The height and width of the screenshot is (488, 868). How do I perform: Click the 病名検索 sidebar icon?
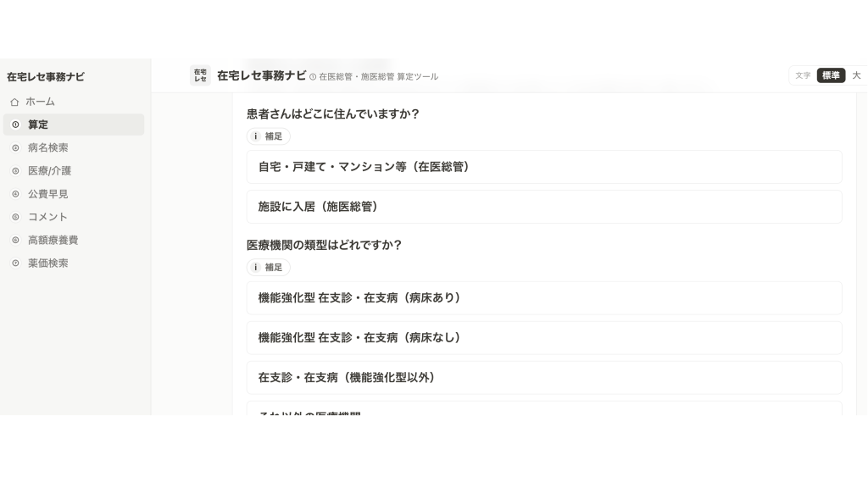coord(15,147)
